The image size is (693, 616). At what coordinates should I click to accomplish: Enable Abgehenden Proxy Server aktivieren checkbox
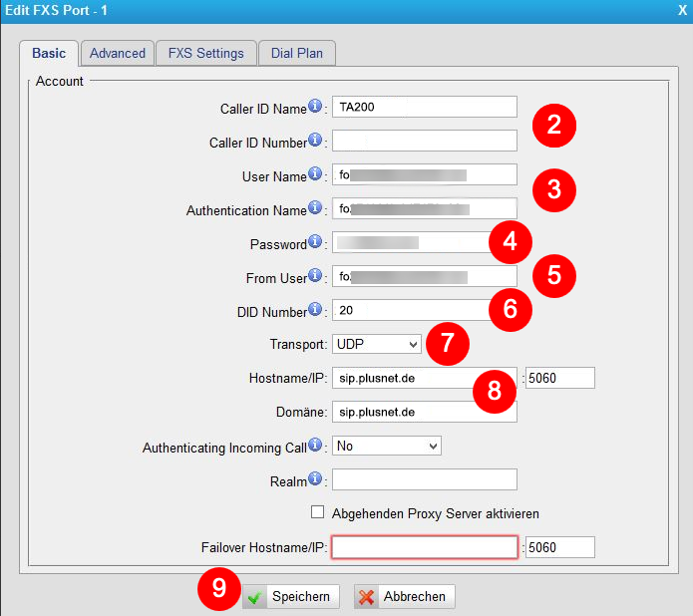click(318, 512)
